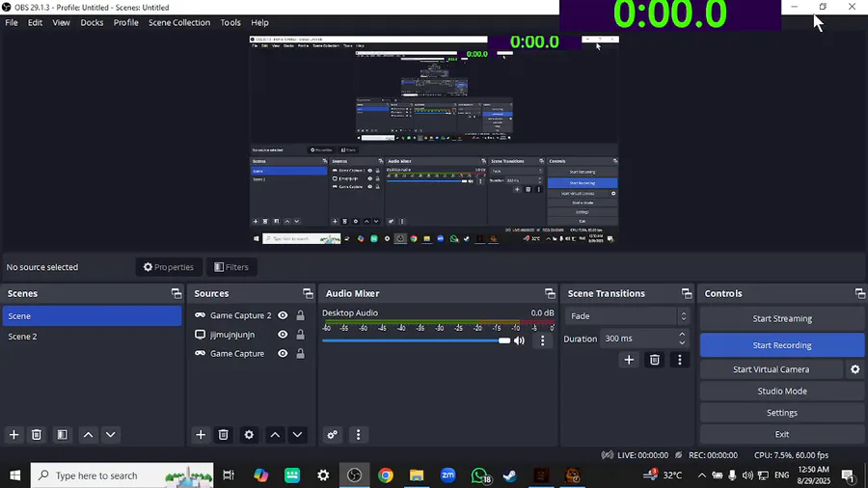Click Start Recording button
This screenshot has height=488, width=868.
pos(782,345)
